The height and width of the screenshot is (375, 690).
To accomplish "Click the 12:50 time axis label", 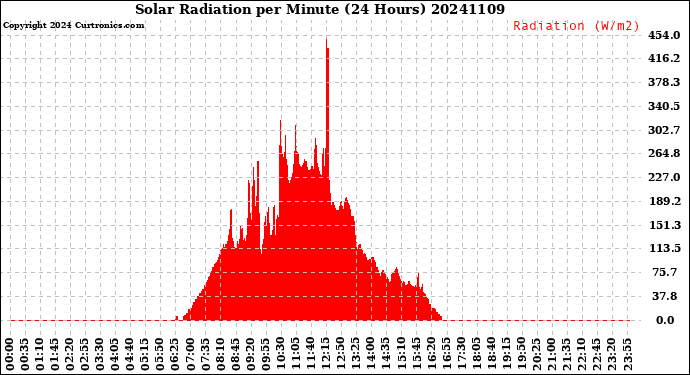I will coord(340,355).
